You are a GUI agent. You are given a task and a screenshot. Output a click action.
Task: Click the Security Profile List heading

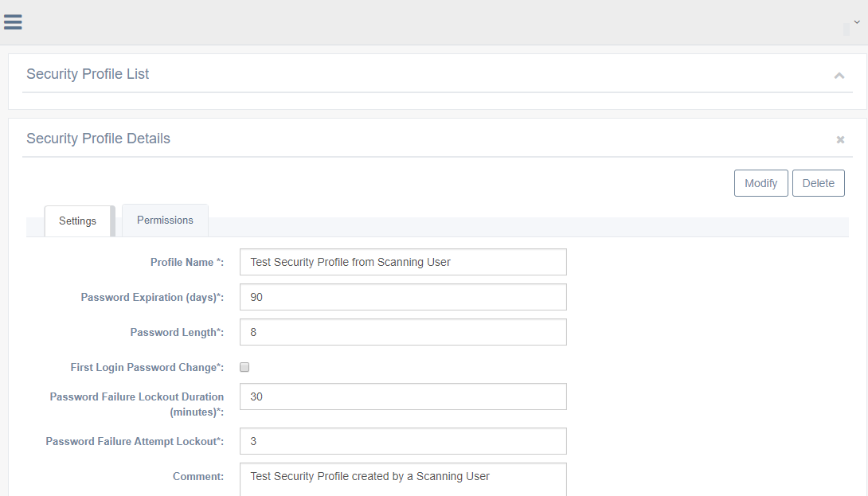click(x=88, y=74)
